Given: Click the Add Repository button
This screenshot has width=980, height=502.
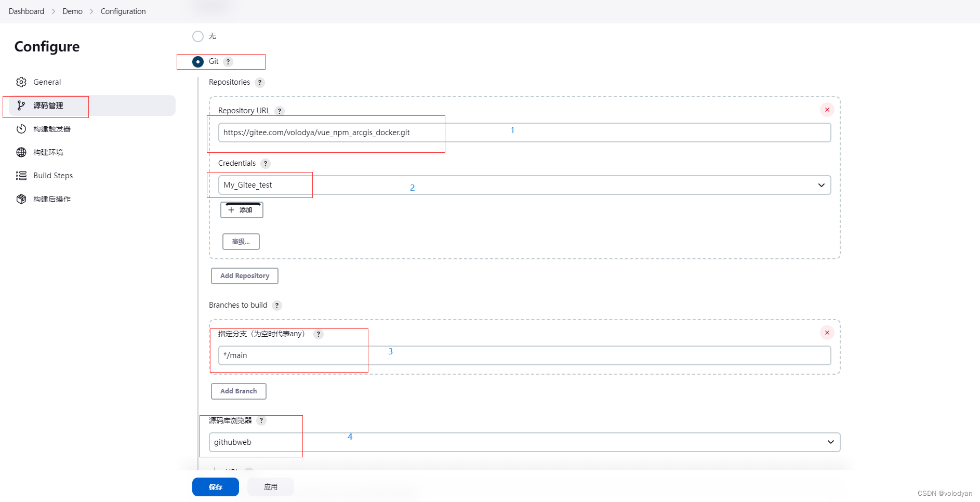Looking at the screenshot, I should (x=244, y=275).
